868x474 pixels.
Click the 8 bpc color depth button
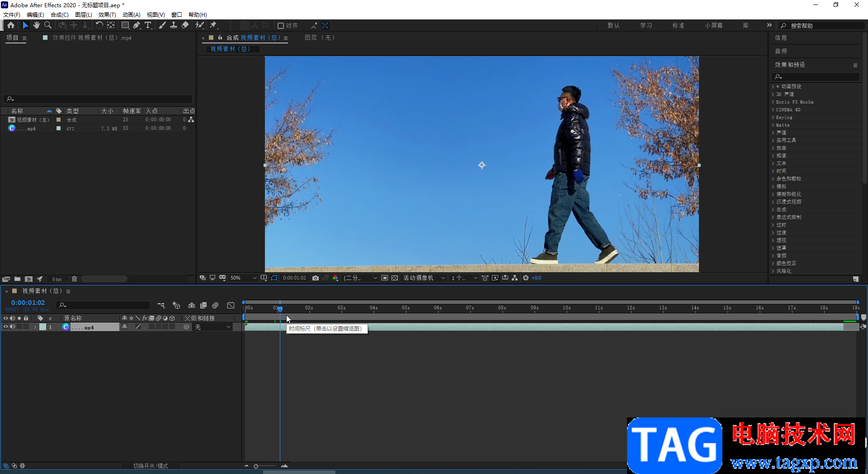[57, 279]
